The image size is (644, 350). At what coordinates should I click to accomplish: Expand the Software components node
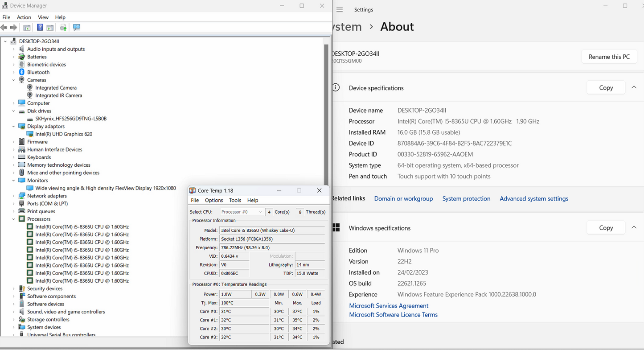(x=13, y=296)
